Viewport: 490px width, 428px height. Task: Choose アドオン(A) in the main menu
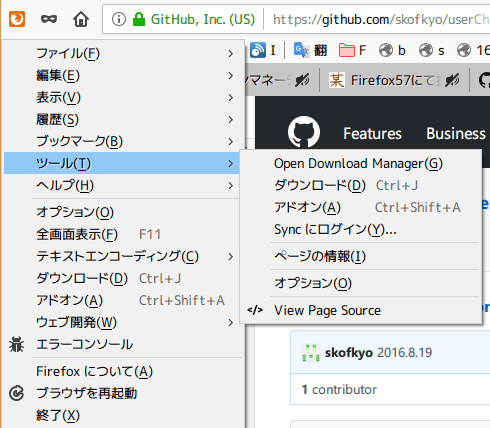pos(122,300)
